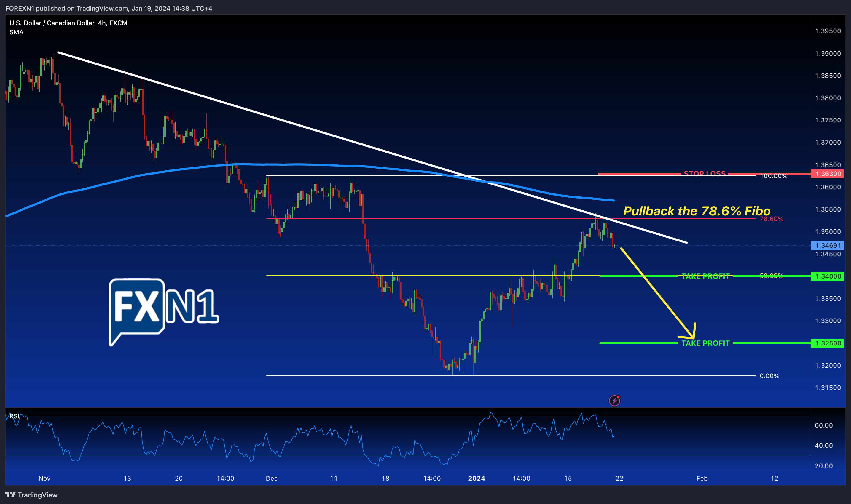
Task: Click the STOP LOSS line label
Action: point(705,174)
